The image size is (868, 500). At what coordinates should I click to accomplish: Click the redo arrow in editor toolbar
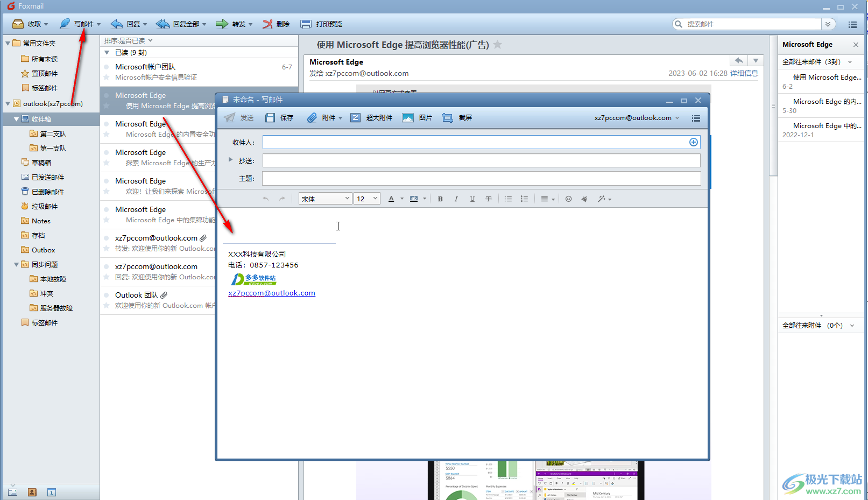[x=282, y=199]
